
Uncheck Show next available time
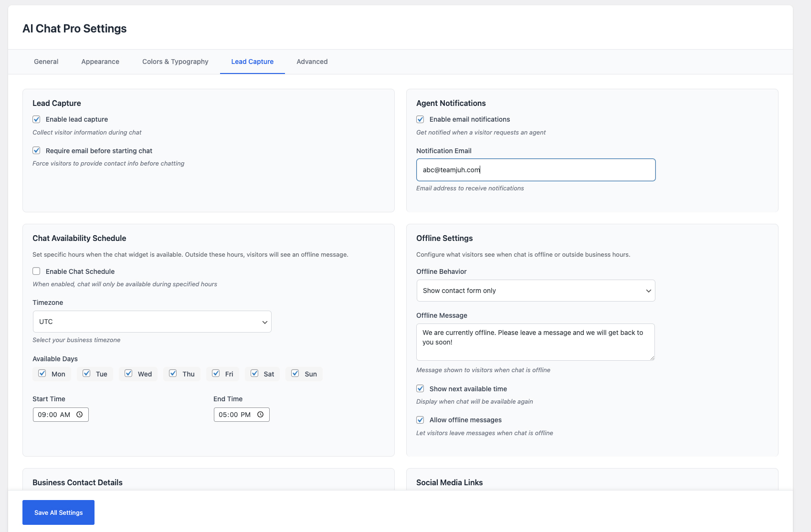pyautogui.click(x=420, y=388)
